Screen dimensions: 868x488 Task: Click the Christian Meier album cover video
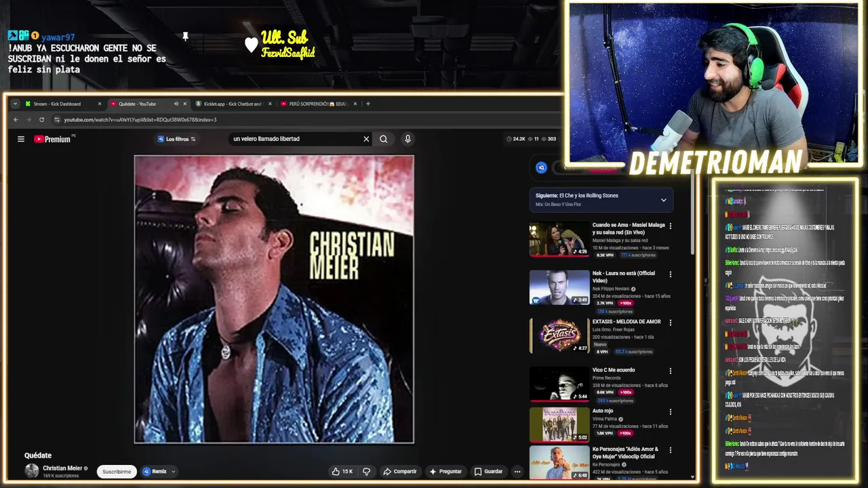(x=274, y=299)
